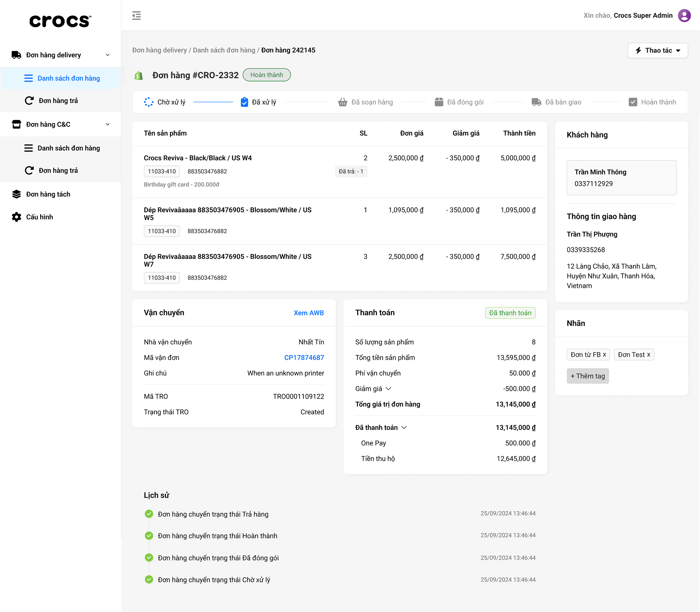700x612 pixels.
Task: Click the recipient phone 0339335268
Action: pyautogui.click(x=586, y=250)
